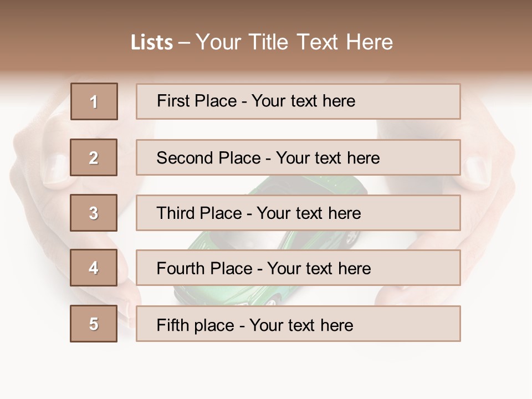Select the number 2 square
Image resolution: width=532 pixels, height=399 pixels.
(x=94, y=157)
